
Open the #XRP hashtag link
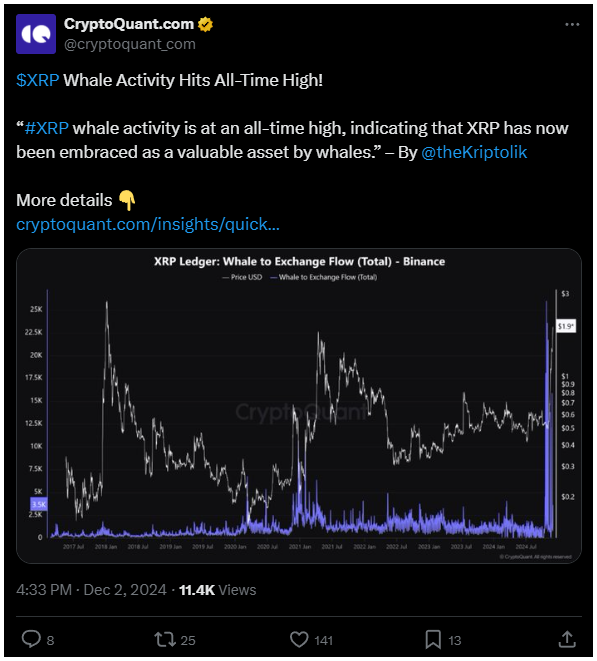tap(46, 128)
